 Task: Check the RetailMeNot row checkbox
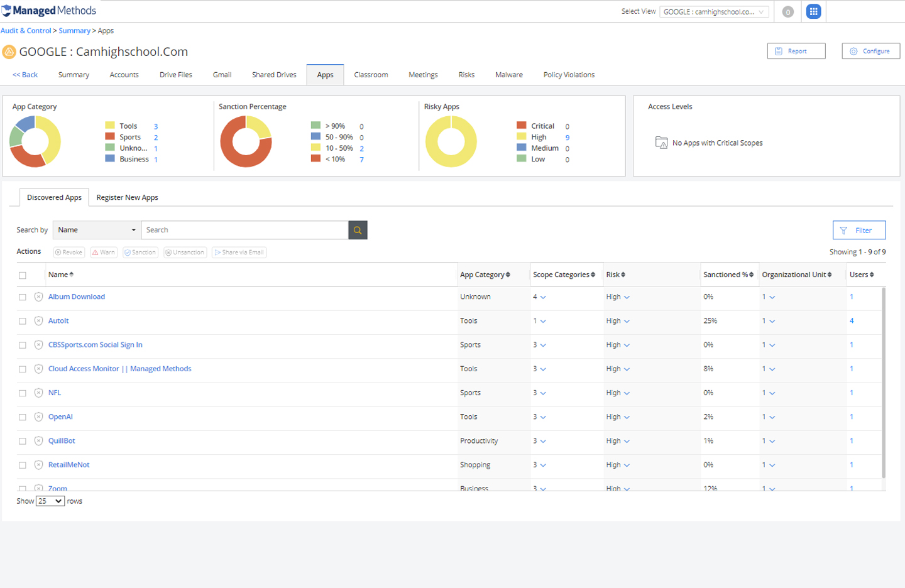23,465
